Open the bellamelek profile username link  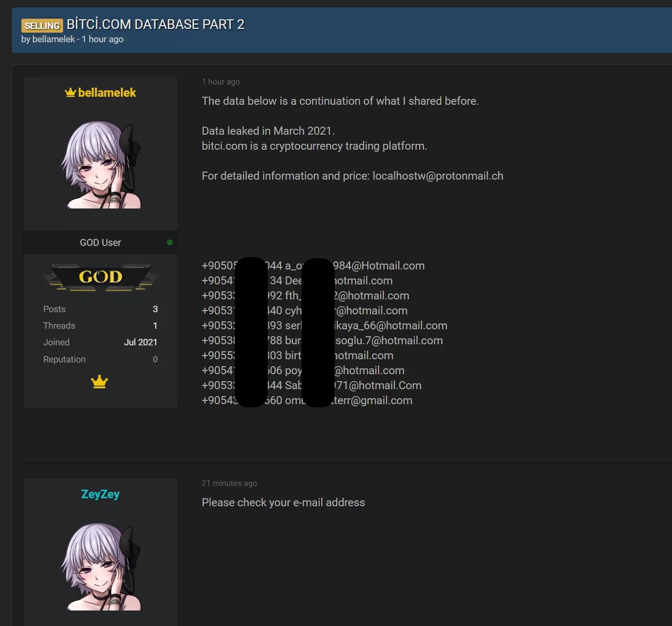107,93
